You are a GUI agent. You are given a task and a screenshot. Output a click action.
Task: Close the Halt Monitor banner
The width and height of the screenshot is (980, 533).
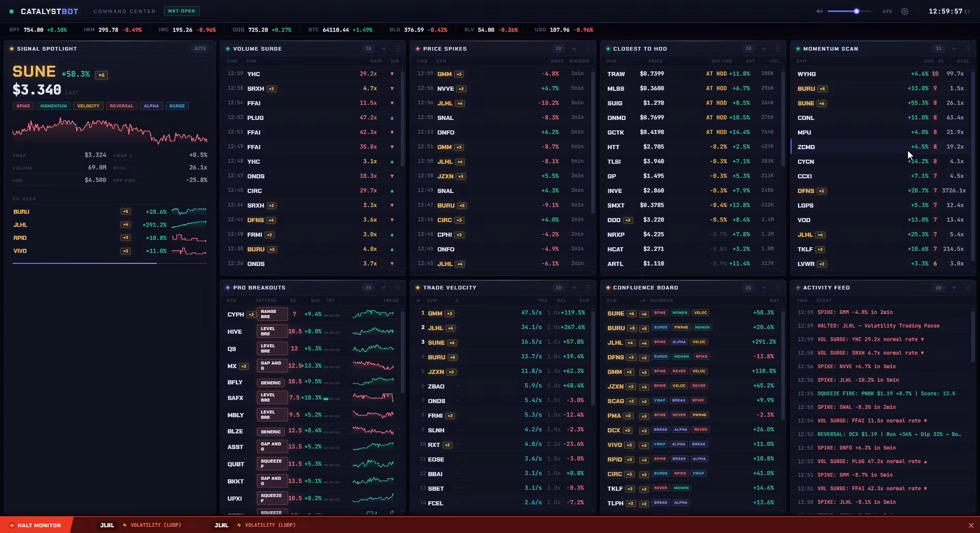point(971,525)
